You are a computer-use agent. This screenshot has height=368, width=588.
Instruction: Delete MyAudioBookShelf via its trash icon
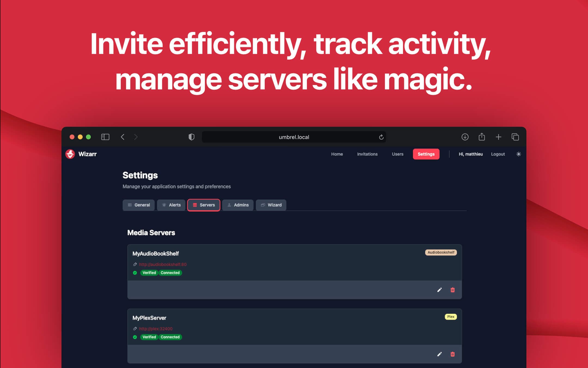pos(453,290)
